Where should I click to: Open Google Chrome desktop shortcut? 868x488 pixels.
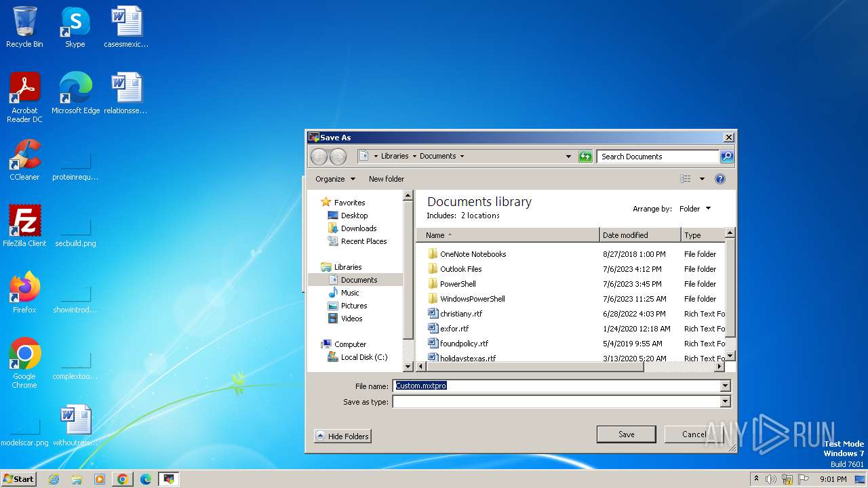pyautogui.click(x=24, y=363)
